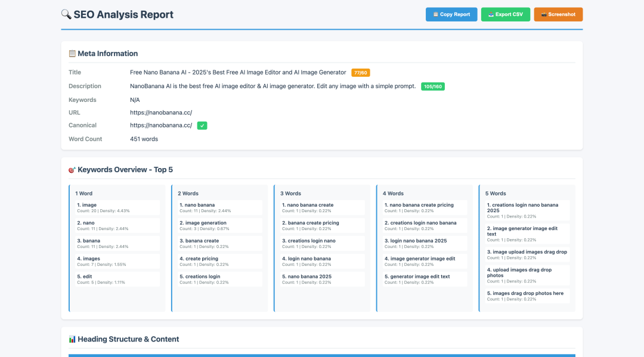The image size is (644, 357).
Task: Select '2. creations login nano banana' entry
Action: [x=425, y=225]
